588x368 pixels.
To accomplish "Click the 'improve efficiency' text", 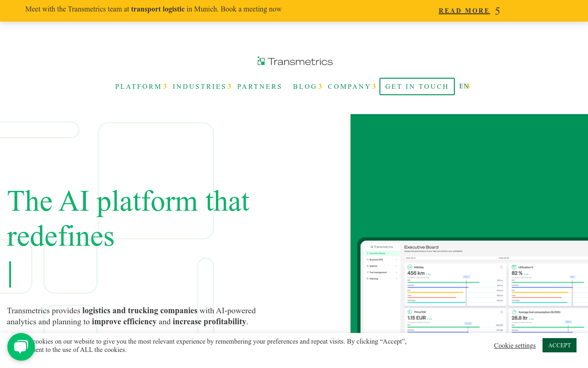I will tap(124, 322).
